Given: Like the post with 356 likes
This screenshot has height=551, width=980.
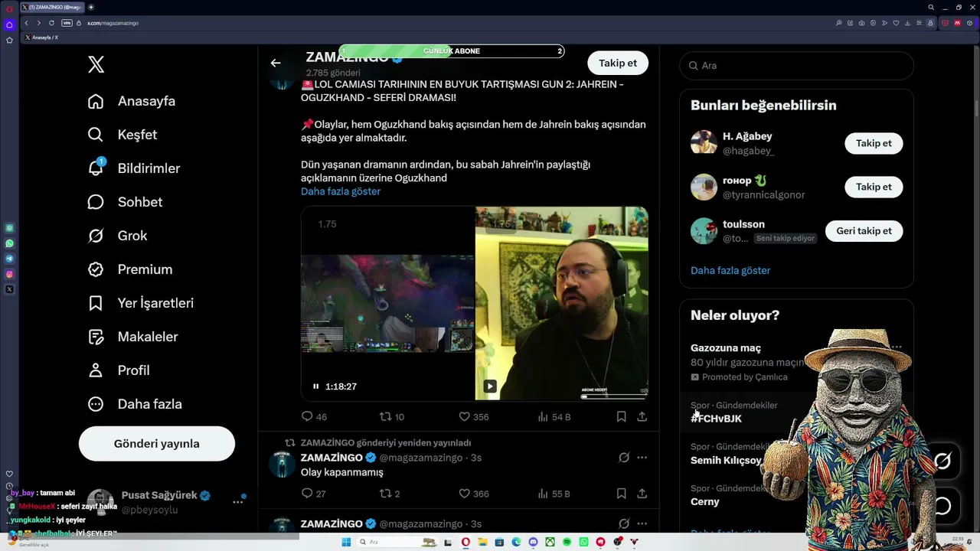Looking at the screenshot, I should point(473,417).
